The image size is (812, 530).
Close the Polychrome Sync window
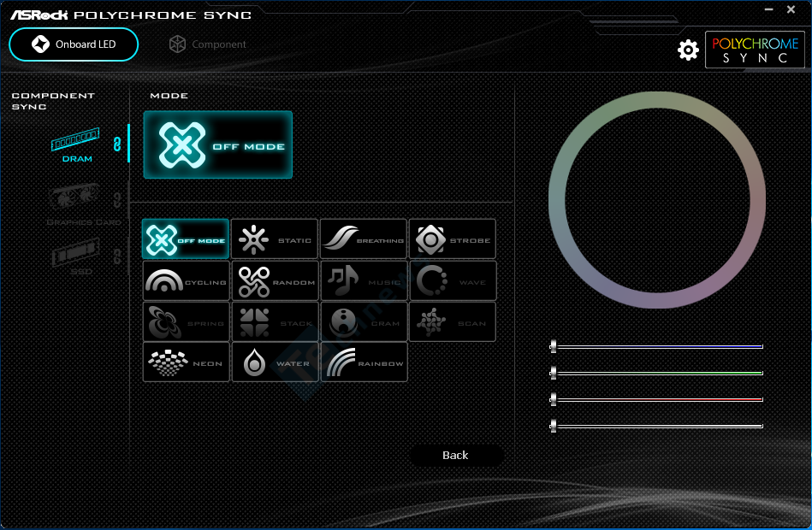coord(791,9)
